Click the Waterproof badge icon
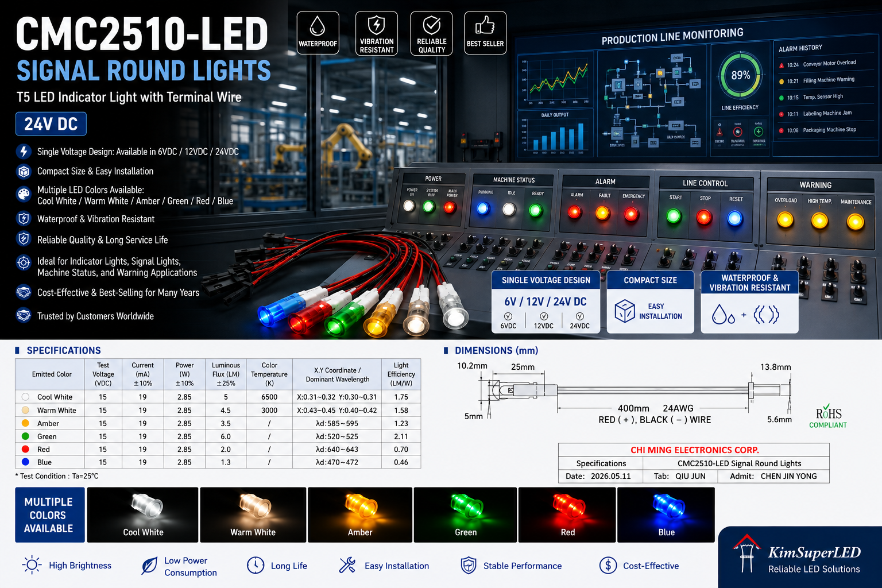 coord(318,33)
